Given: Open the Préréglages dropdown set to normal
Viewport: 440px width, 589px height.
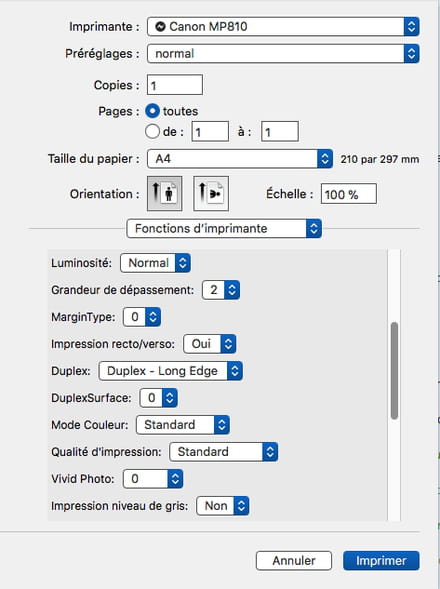Looking at the screenshot, I should (x=283, y=54).
